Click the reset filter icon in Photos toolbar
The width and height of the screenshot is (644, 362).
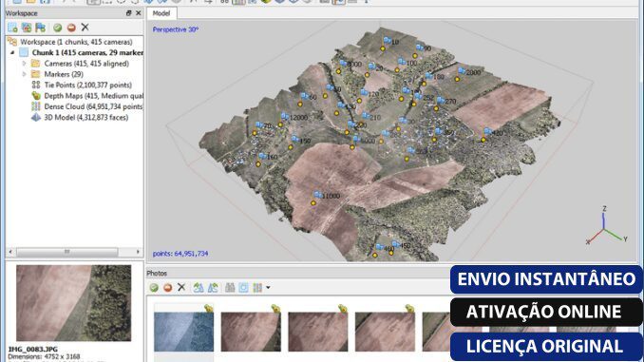tap(243, 288)
